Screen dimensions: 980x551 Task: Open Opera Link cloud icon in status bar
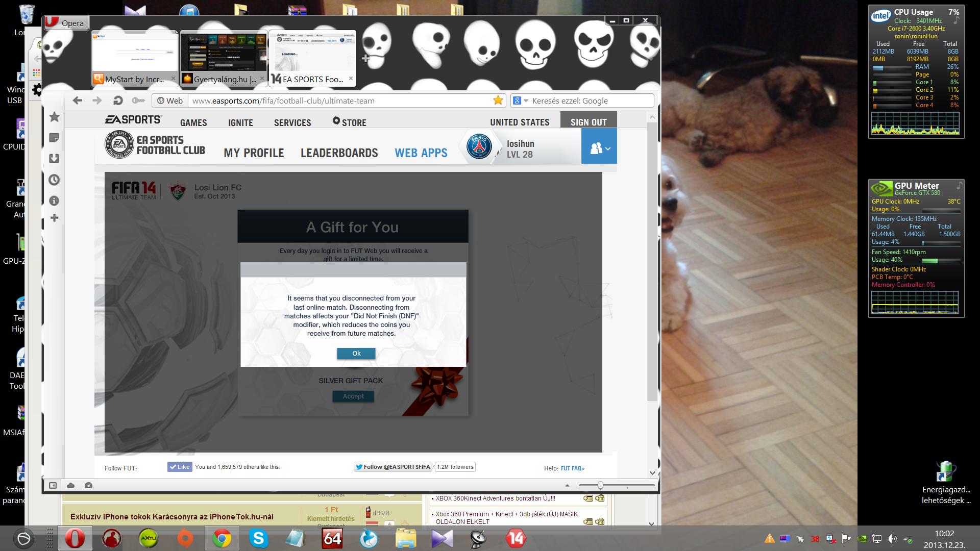71,485
